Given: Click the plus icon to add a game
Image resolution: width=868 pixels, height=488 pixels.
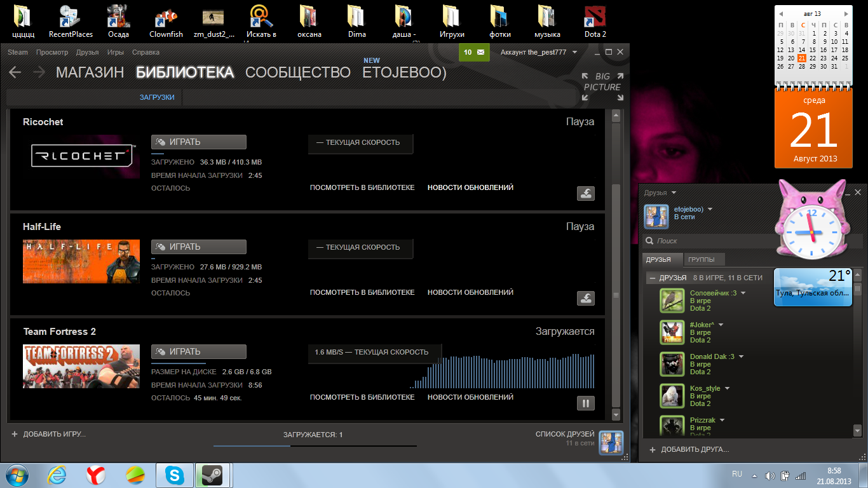Looking at the screenshot, I should click(x=14, y=434).
